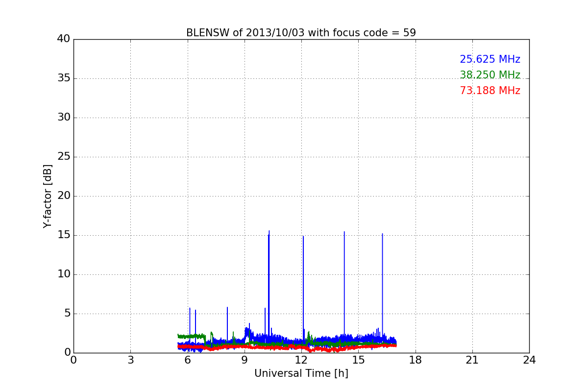Image resolution: width=588 pixels, height=392 pixels.
Task: Click y-axis tick label 35
Action: [x=63, y=78]
